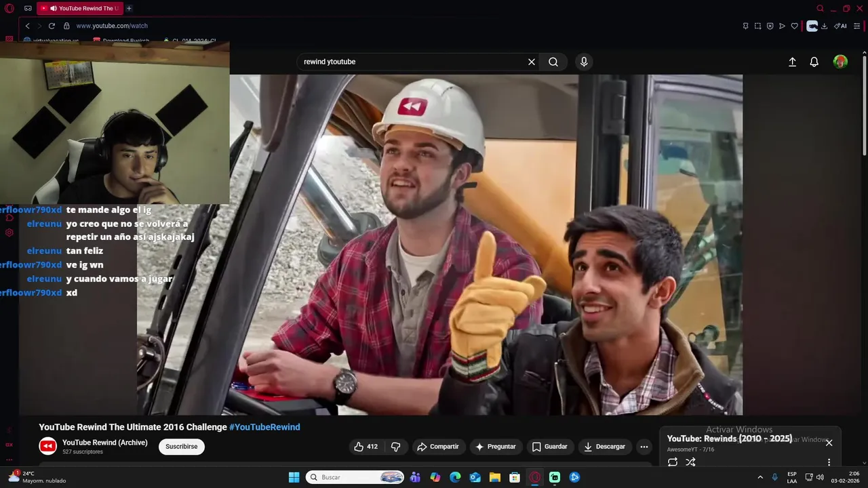Go back to previous page
868x488 pixels.
click(x=27, y=26)
